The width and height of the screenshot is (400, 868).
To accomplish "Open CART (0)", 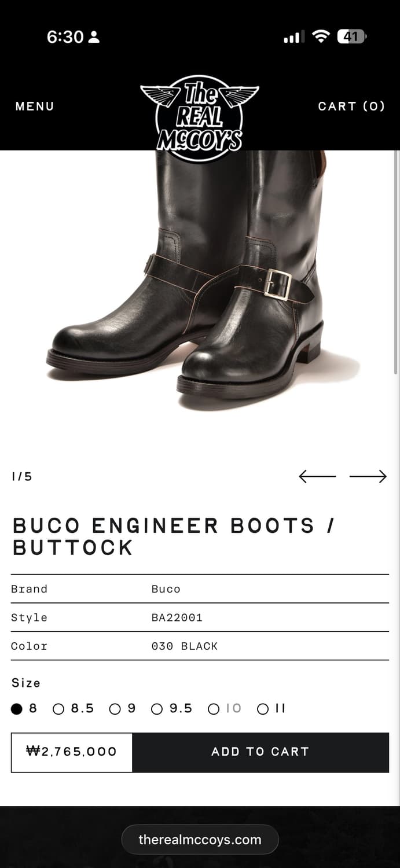I will tap(351, 106).
